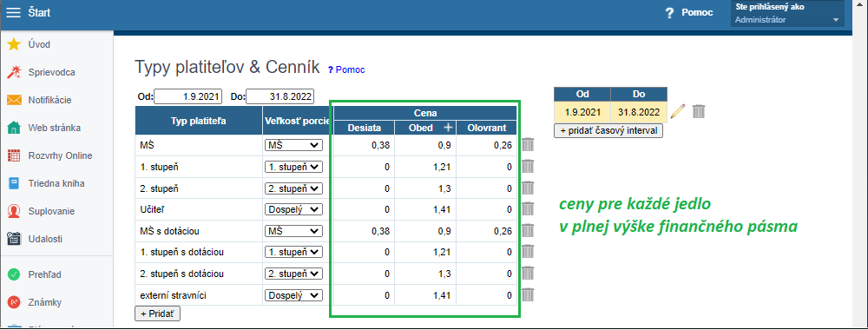Open portion size dropdown for 1. stupeň row

(x=293, y=167)
